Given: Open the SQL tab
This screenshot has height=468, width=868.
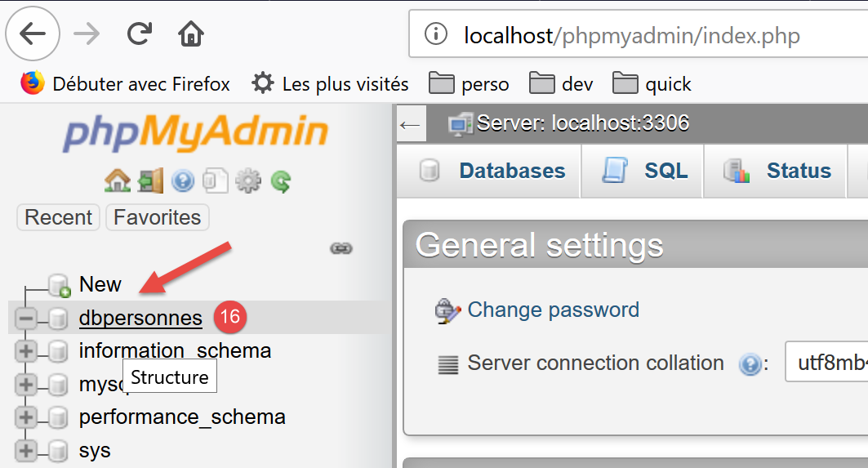Looking at the screenshot, I should coord(644,171).
